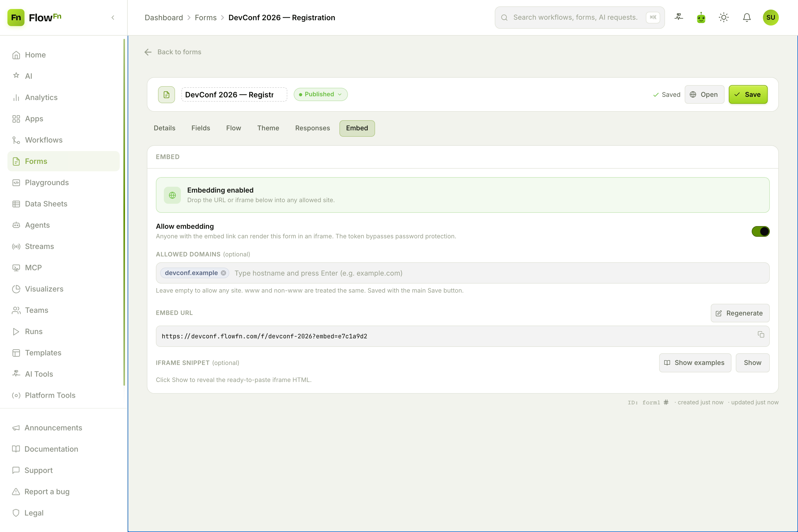
Task: Click Back to forms link
Action: click(173, 52)
